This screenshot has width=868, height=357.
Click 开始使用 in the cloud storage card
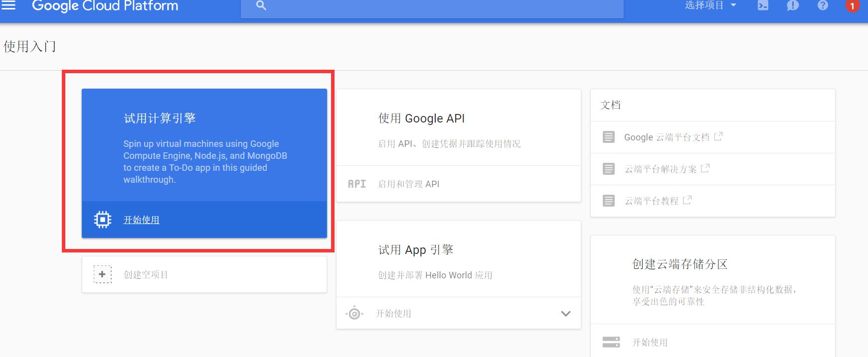tap(650, 342)
